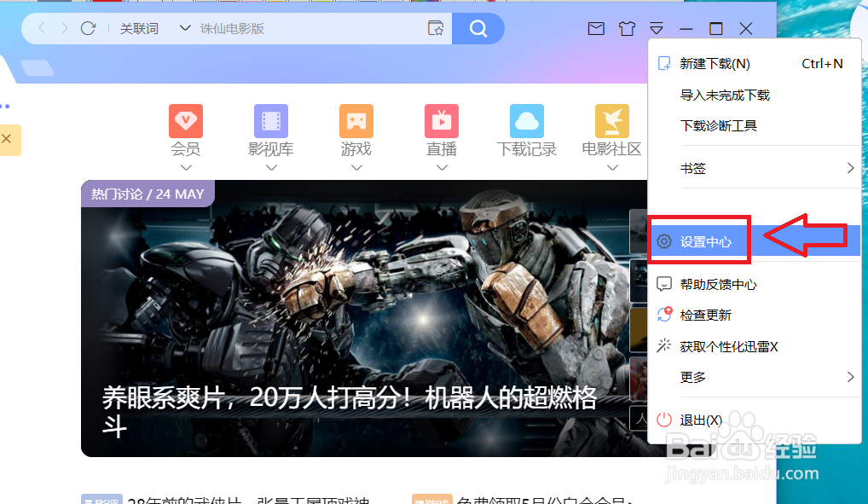Expand the chevron under 影视库
Screen dimensions: 868x504
coord(270,168)
